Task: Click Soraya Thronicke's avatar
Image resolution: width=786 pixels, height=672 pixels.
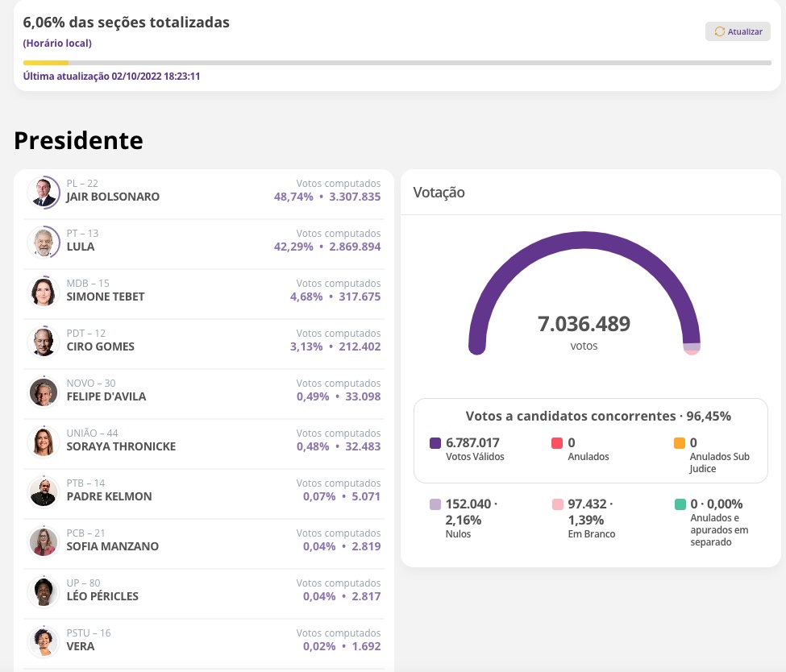Action: (x=44, y=442)
